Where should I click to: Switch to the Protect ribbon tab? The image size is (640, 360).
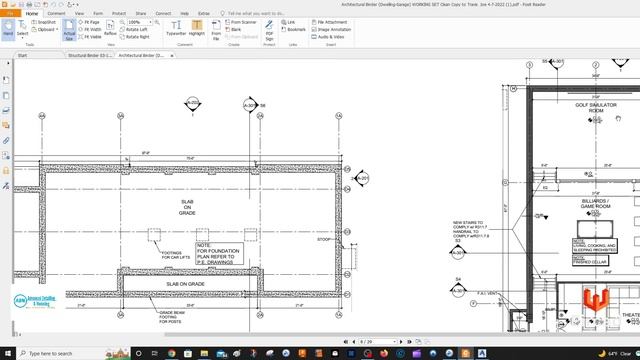point(119,13)
